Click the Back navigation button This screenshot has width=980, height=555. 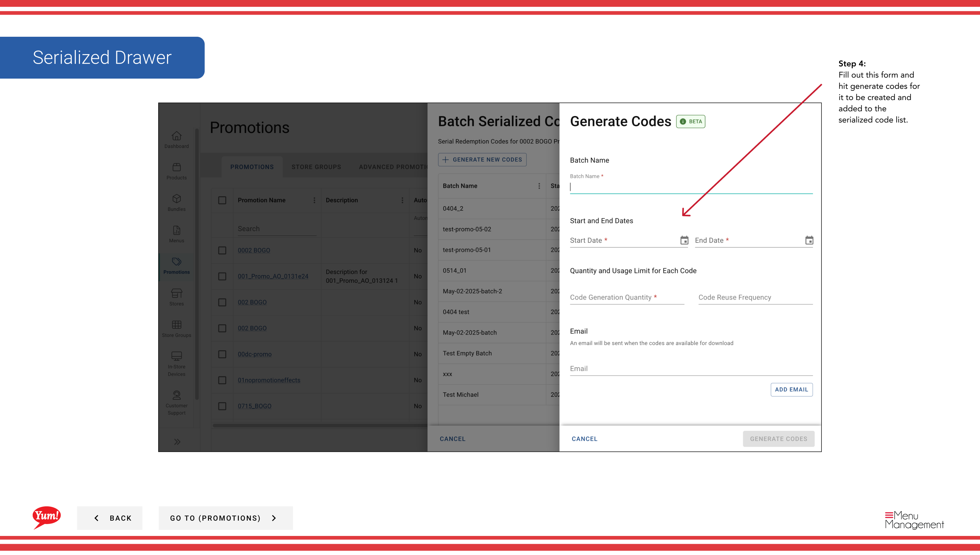click(x=109, y=518)
